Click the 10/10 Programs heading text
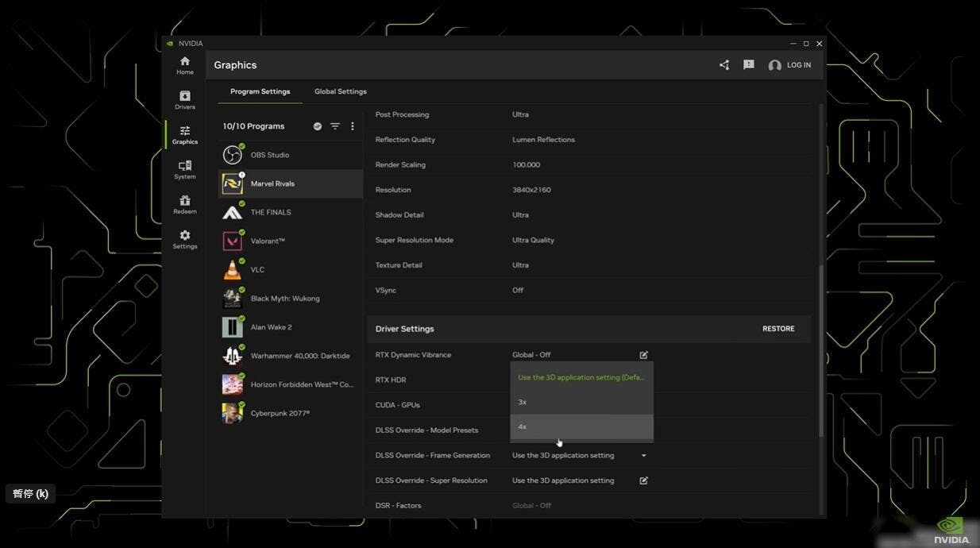 [253, 126]
